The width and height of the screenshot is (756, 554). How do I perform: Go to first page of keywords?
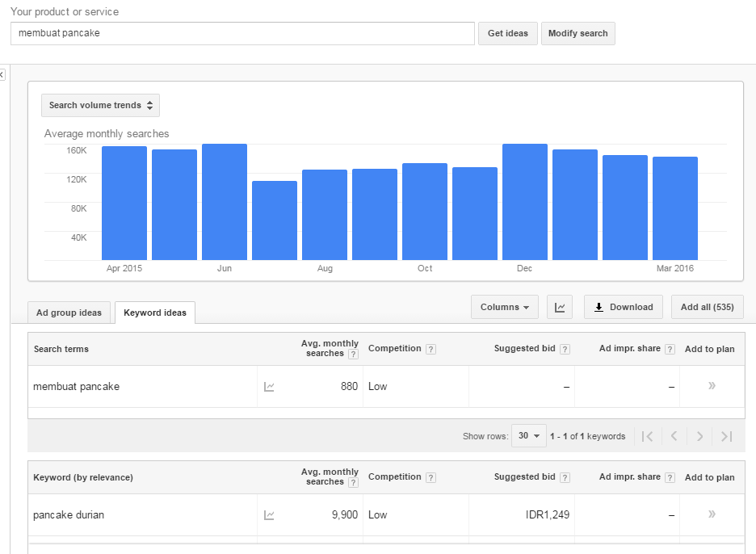click(x=648, y=436)
